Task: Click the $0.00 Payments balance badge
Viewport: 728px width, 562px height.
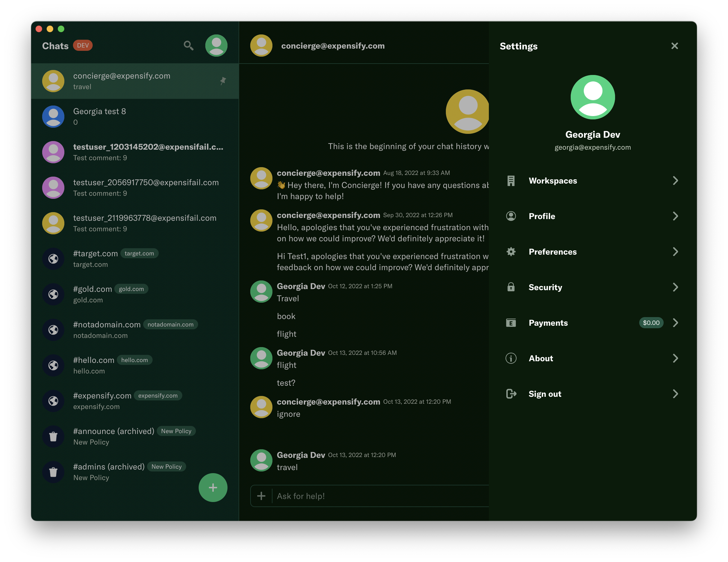Action: tap(651, 323)
